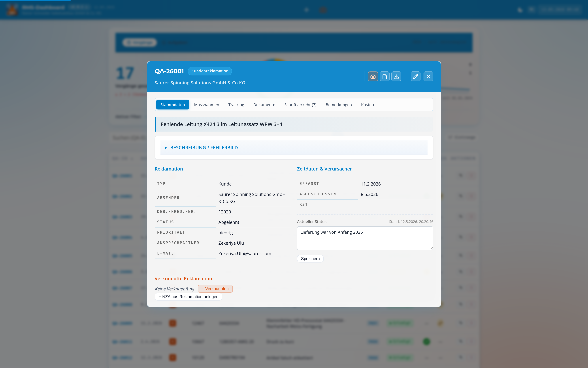Click the Kundenreklamation badge
Viewport: 588px width, 368px height.
pos(210,71)
